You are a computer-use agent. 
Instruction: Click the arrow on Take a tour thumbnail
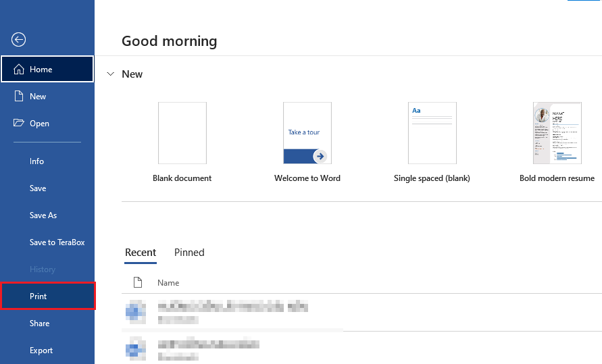pyautogui.click(x=320, y=156)
